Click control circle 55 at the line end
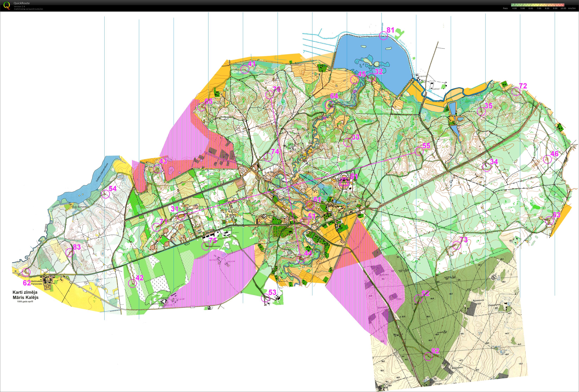 419,151
